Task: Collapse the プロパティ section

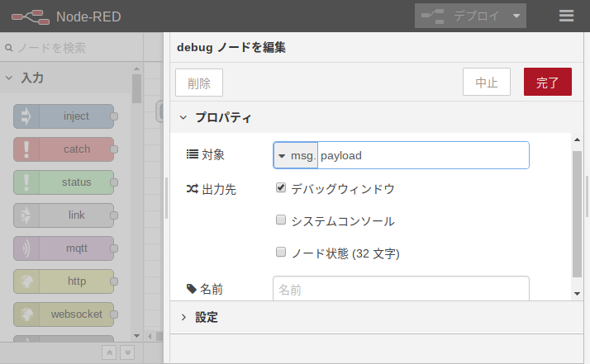Action: [183, 118]
